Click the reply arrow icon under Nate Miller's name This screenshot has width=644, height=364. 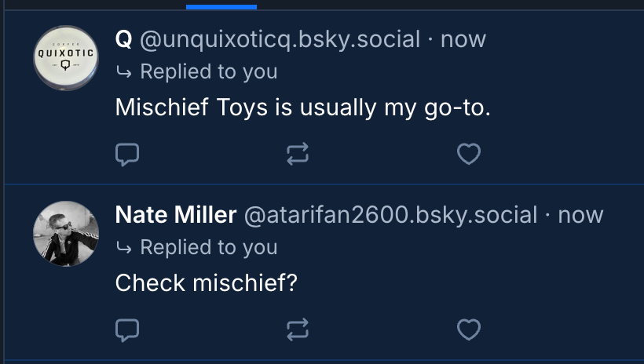(124, 249)
